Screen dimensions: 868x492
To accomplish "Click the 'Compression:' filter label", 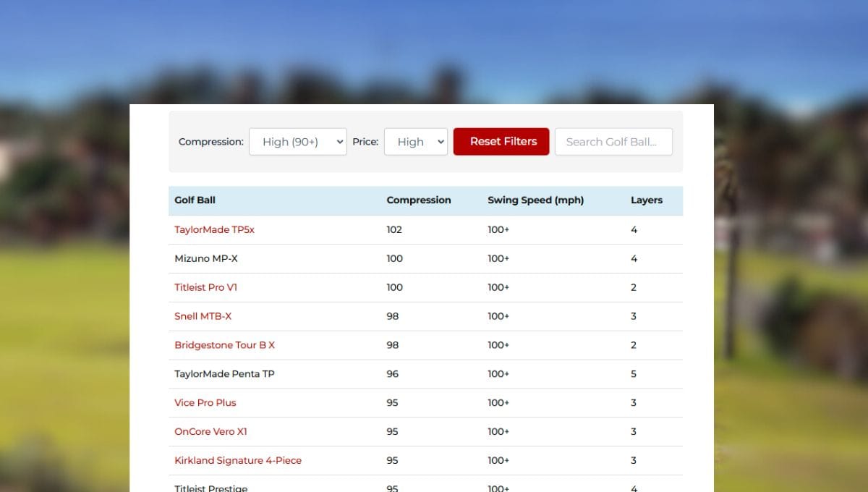I will [x=210, y=142].
